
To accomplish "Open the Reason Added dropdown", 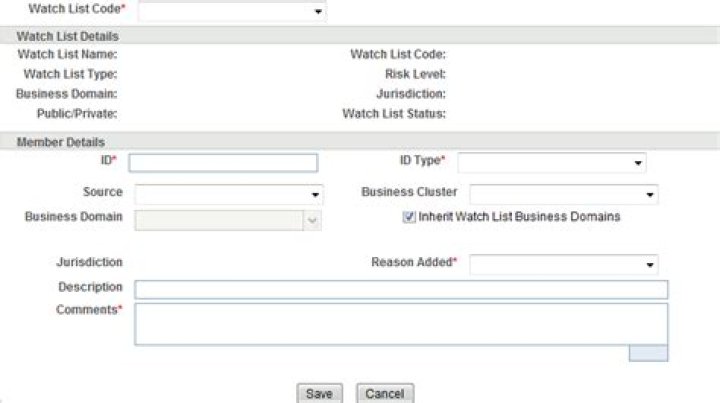I will point(563,265).
